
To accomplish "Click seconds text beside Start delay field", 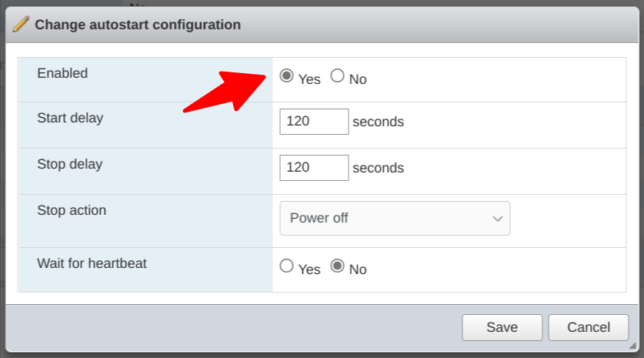I will pos(378,122).
